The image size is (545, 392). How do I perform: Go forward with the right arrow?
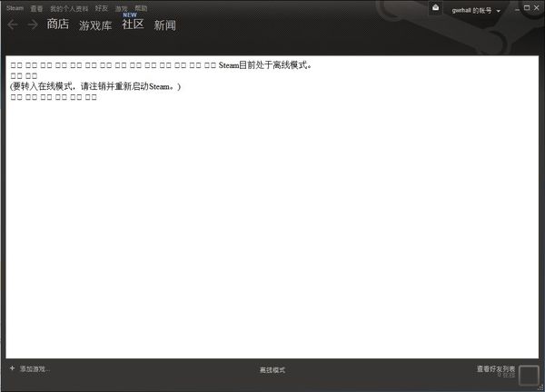tap(33, 24)
